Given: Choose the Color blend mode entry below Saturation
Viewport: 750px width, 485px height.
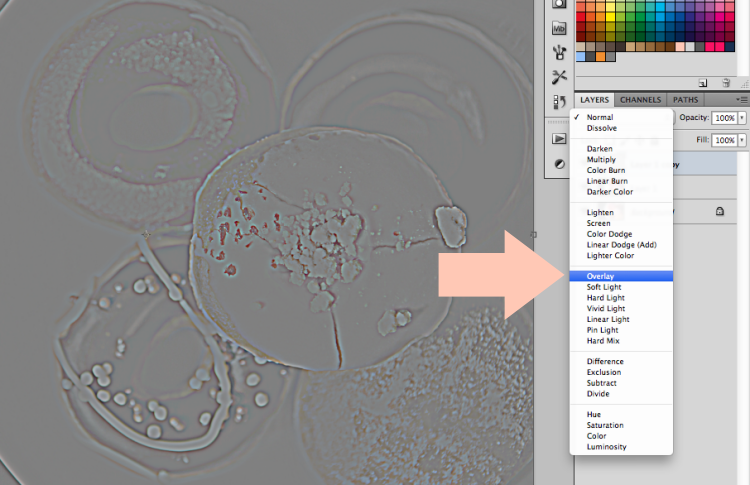Looking at the screenshot, I should [x=621, y=436].
